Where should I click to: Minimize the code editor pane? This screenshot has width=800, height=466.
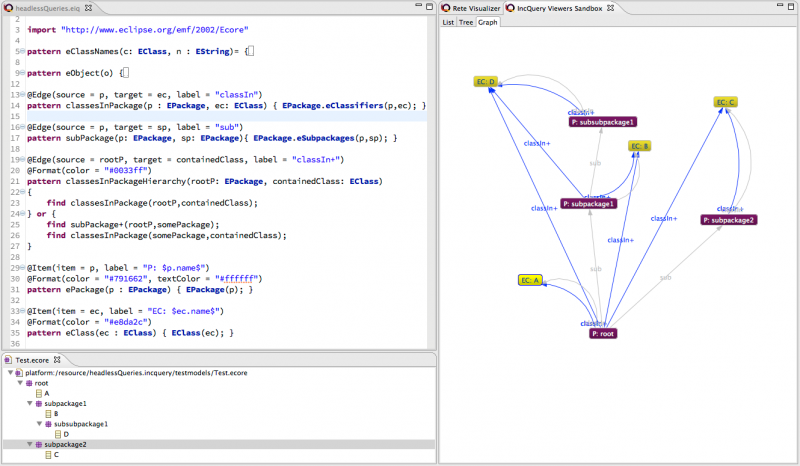pyautogui.click(x=418, y=6)
